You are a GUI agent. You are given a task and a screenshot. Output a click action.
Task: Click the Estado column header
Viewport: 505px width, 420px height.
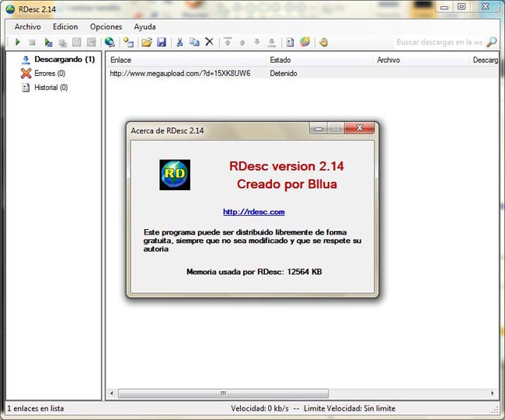click(x=280, y=60)
